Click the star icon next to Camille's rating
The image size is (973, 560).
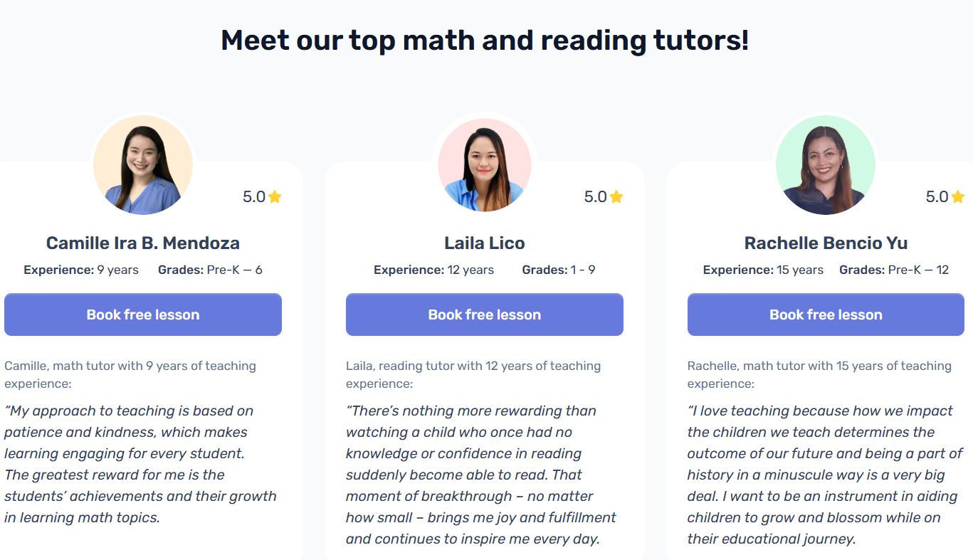click(276, 196)
